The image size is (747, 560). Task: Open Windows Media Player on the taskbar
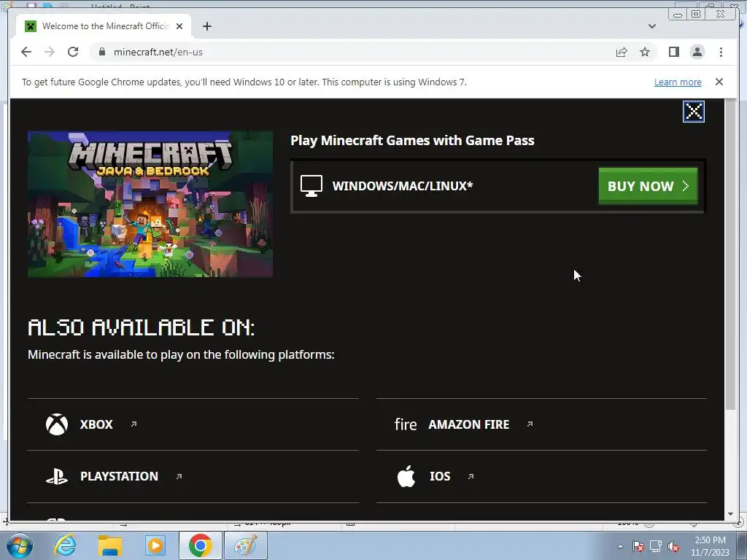pyautogui.click(x=155, y=545)
